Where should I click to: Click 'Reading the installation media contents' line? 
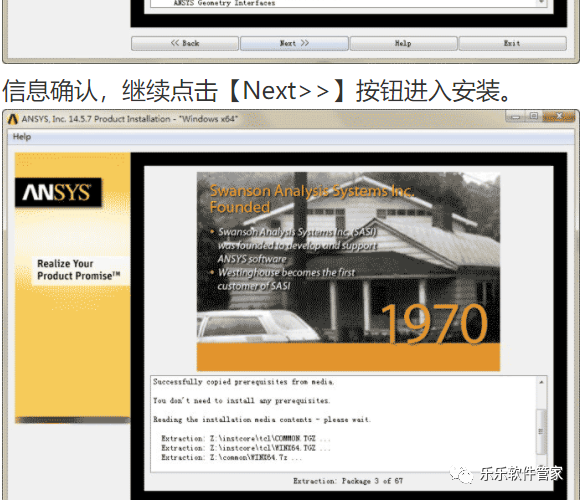pos(262,420)
